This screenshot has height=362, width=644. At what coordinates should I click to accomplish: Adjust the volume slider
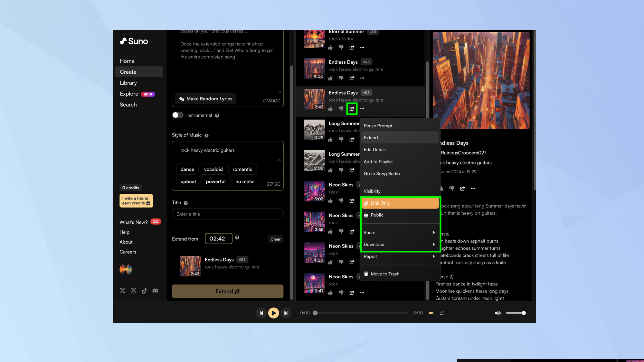pos(515,313)
